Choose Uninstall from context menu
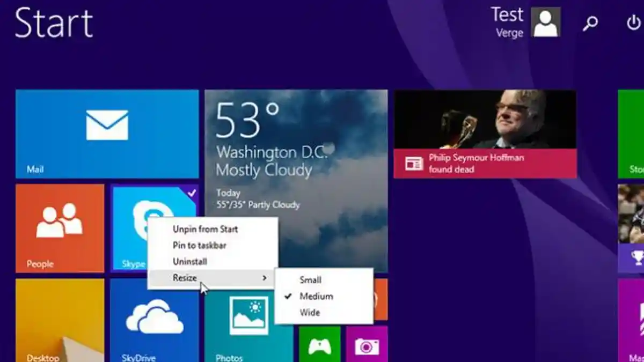 point(213,261)
